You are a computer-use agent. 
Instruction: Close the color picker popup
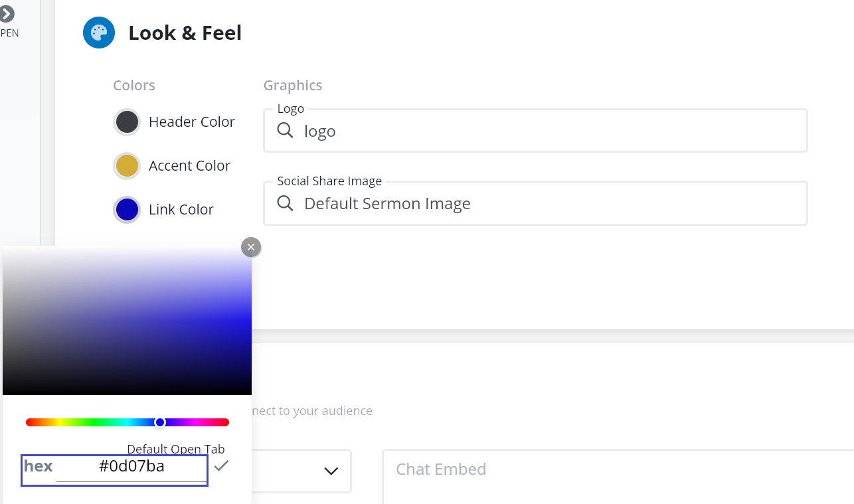[x=250, y=247]
